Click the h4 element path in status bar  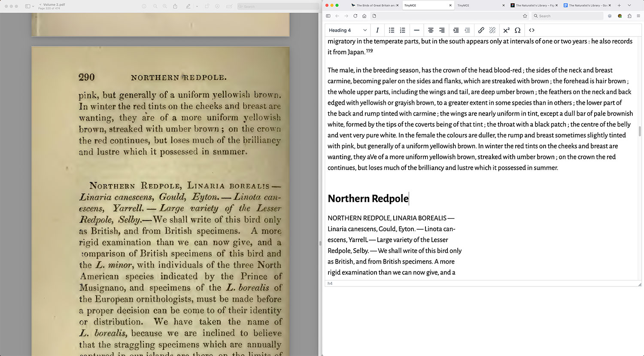[x=330, y=283]
